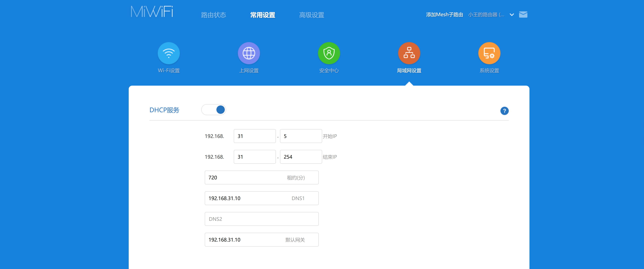Click the empty DNS2 input field
The image size is (644, 269).
tap(261, 219)
